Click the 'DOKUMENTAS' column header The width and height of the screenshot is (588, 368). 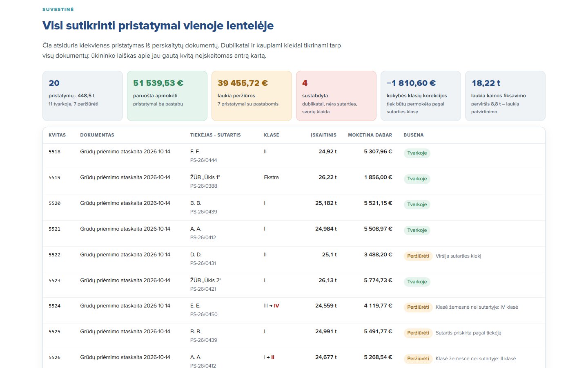click(x=97, y=135)
